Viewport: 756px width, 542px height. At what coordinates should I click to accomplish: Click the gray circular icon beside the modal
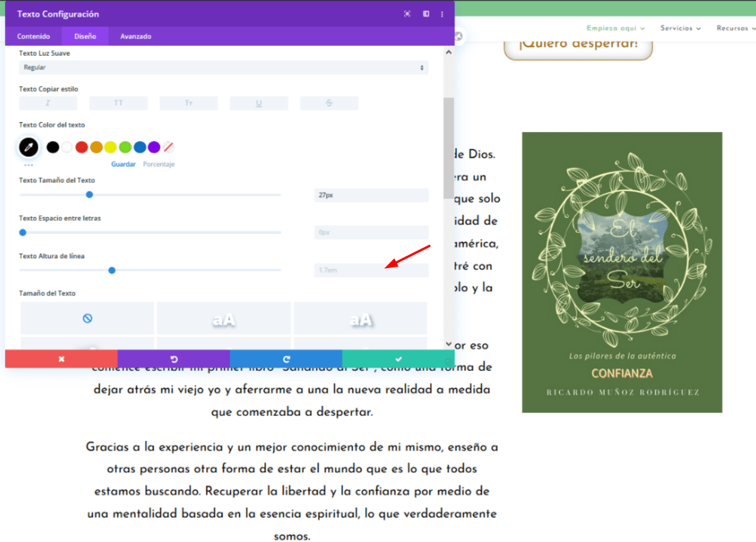click(x=458, y=37)
